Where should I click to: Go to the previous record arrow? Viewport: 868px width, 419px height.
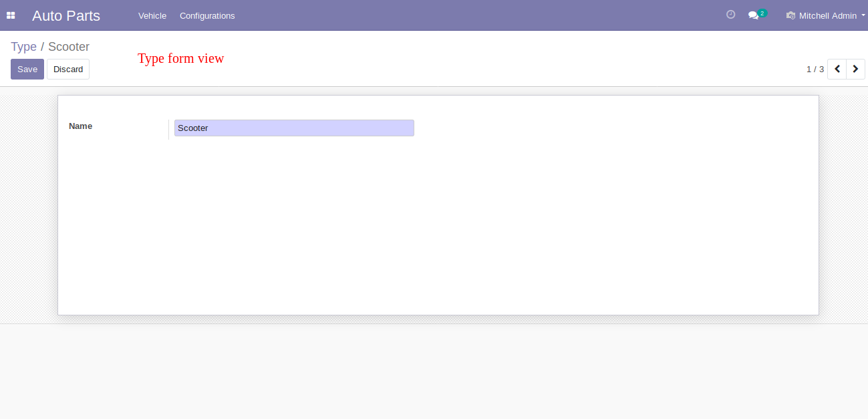pos(837,69)
